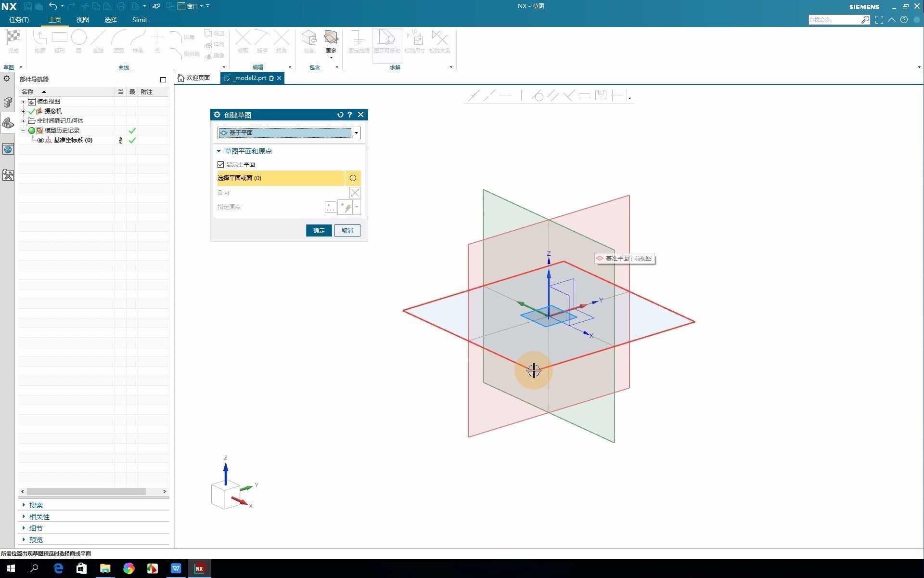Open the Welcome Page tab

(194, 78)
